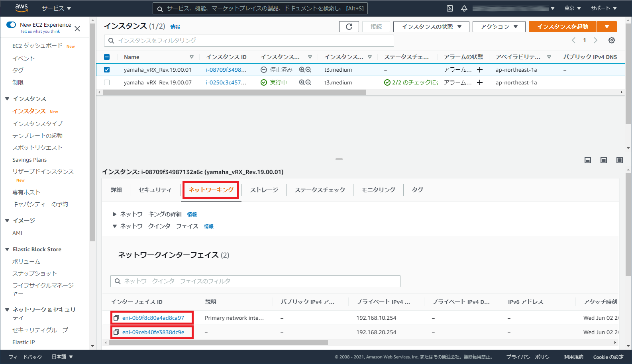Open launch instance split-button arrow
The height and width of the screenshot is (364, 632).
pos(607,27)
